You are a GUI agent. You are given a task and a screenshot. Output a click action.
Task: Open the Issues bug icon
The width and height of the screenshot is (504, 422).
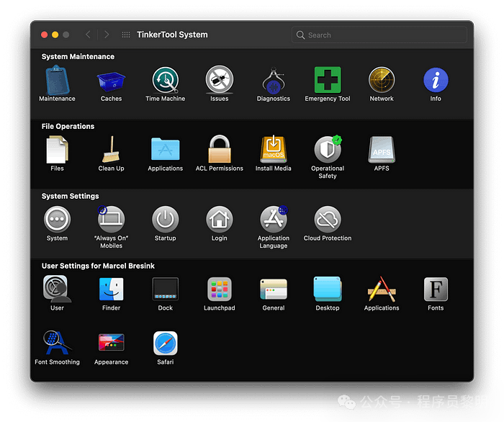click(x=219, y=80)
